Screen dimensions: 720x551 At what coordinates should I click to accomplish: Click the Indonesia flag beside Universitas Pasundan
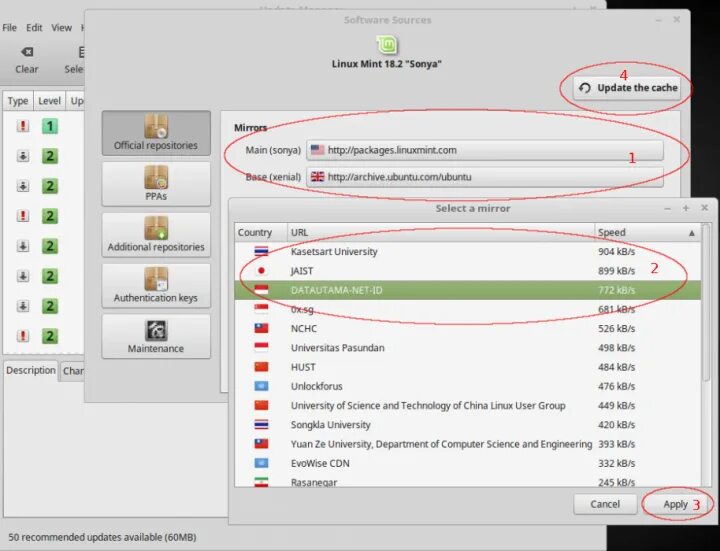261,348
